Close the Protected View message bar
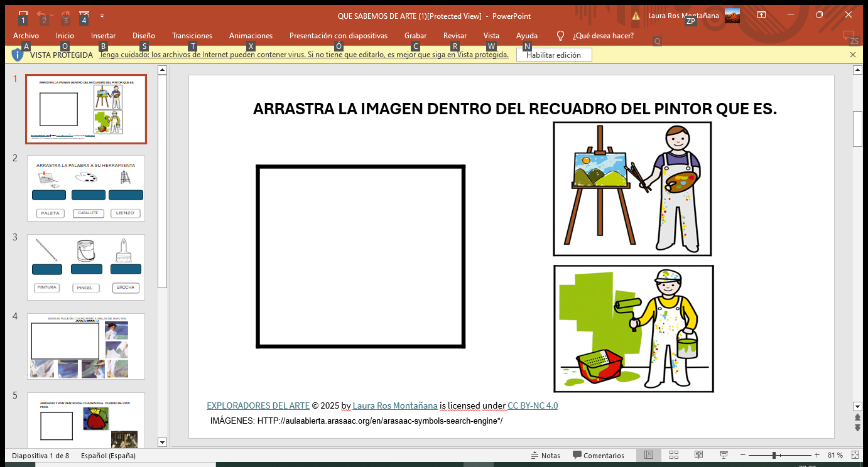 click(853, 55)
